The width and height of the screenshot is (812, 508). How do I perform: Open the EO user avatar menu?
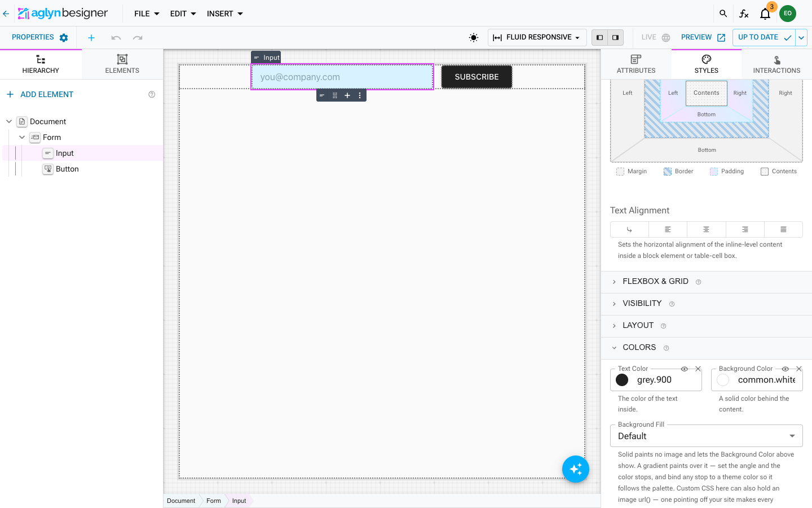tap(788, 14)
